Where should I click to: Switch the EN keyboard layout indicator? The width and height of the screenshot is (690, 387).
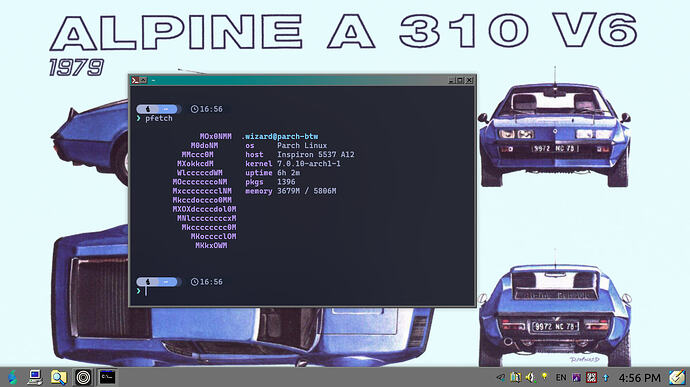(561, 378)
